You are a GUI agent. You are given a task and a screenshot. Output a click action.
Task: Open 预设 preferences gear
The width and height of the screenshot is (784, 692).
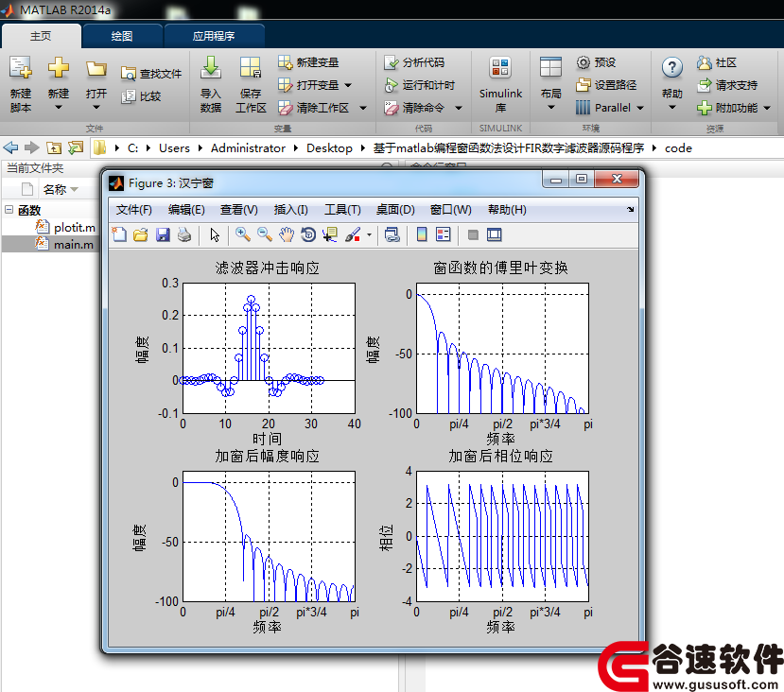596,62
